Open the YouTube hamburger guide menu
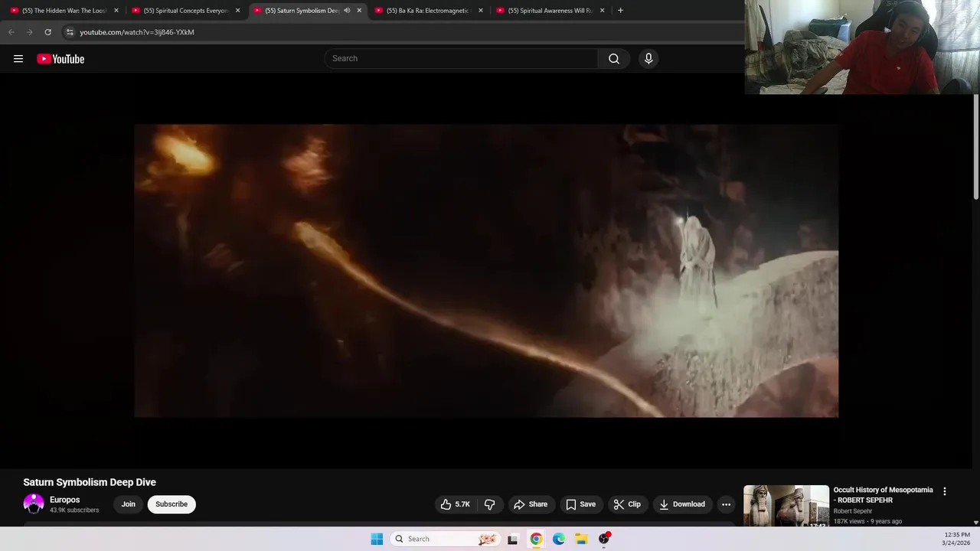The image size is (980, 551). [18, 59]
